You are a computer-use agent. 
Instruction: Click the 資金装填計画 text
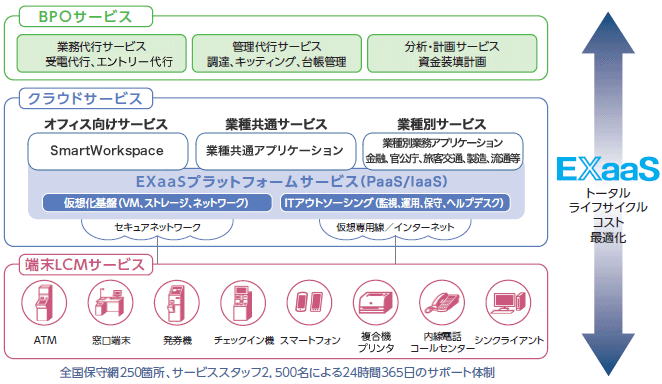tap(452, 62)
